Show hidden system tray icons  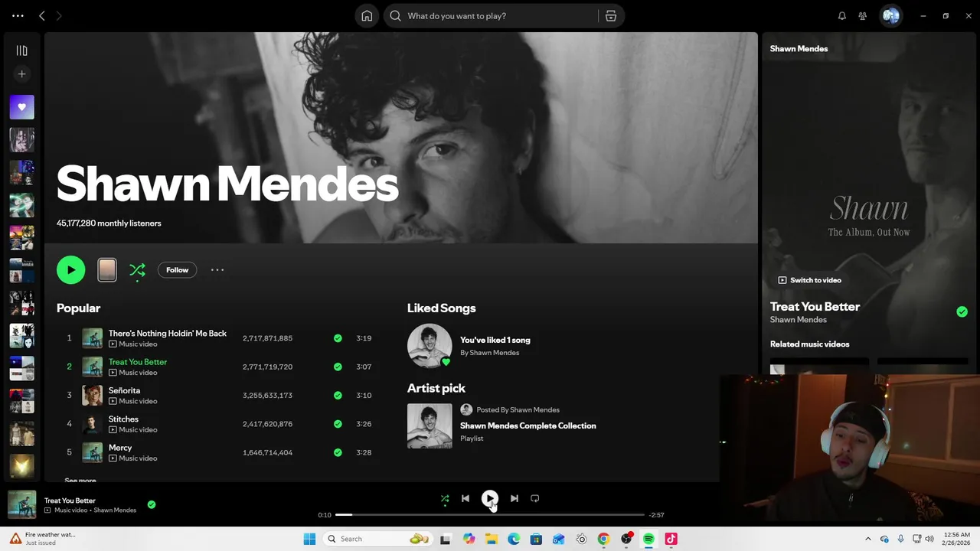867,539
